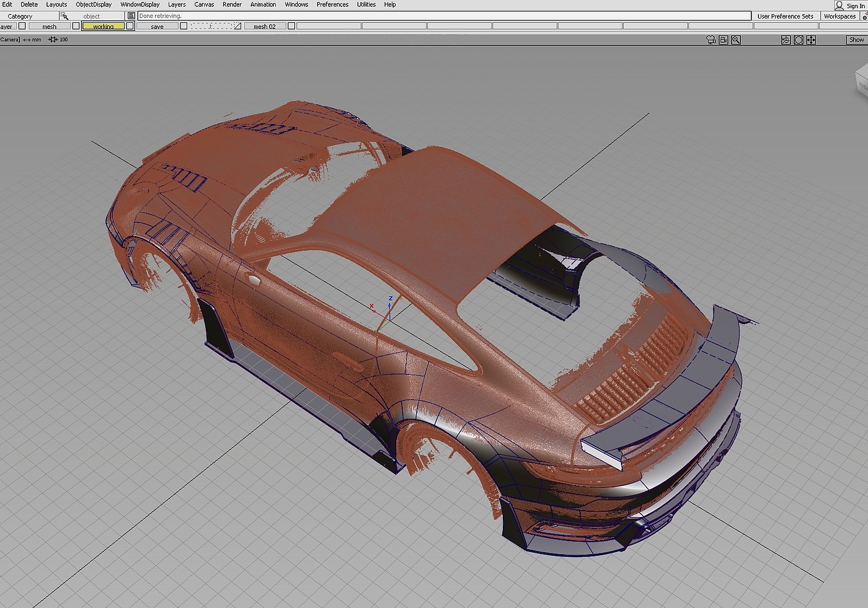Open the Show dropdown in viewport bar
This screenshot has width=868, height=608.
(x=856, y=40)
